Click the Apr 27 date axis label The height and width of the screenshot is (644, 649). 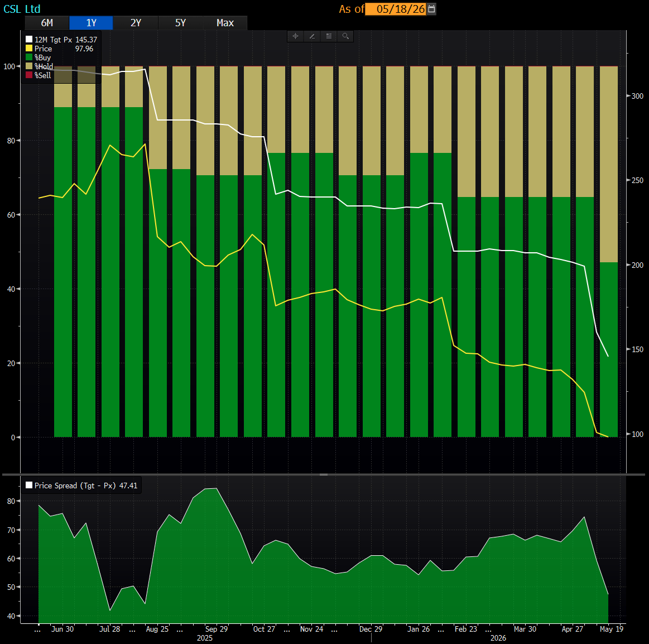tap(573, 629)
